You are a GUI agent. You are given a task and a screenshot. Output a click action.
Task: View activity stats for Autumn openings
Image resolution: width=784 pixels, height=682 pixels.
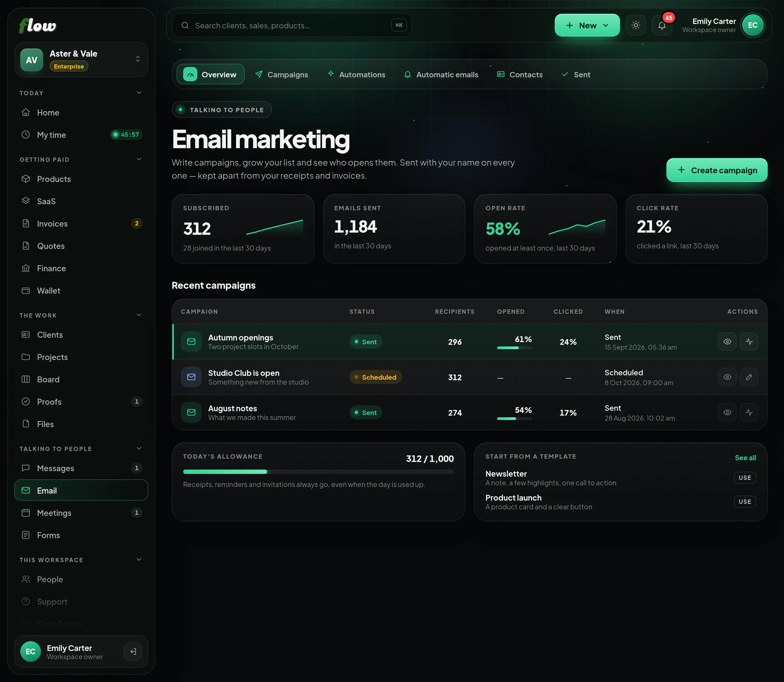(x=749, y=341)
